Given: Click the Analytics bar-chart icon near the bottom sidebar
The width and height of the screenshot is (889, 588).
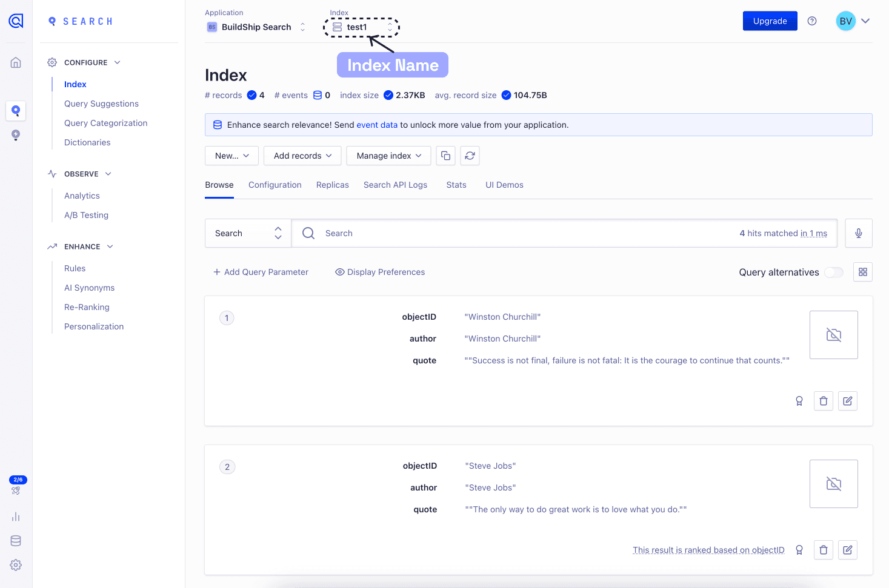Looking at the screenshot, I should click(x=15, y=516).
